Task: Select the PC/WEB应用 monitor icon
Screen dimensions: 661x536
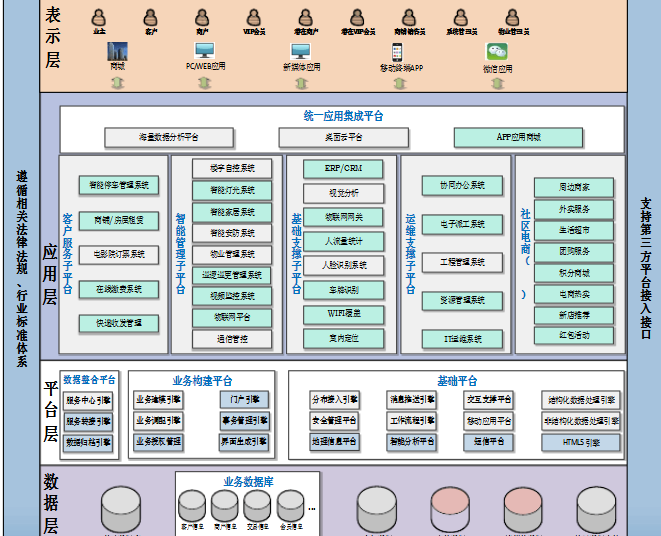Action: [x=205, y=51]
